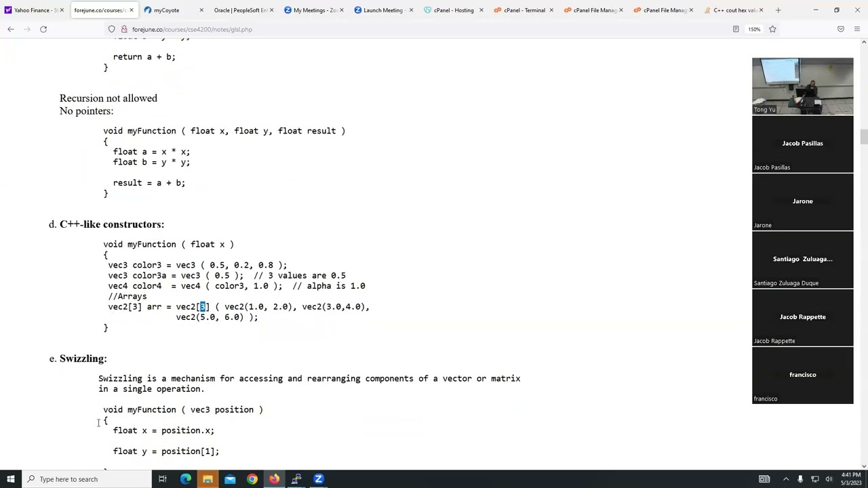
Task: Launch Google Chrome from taskbar
Action: 252,479
